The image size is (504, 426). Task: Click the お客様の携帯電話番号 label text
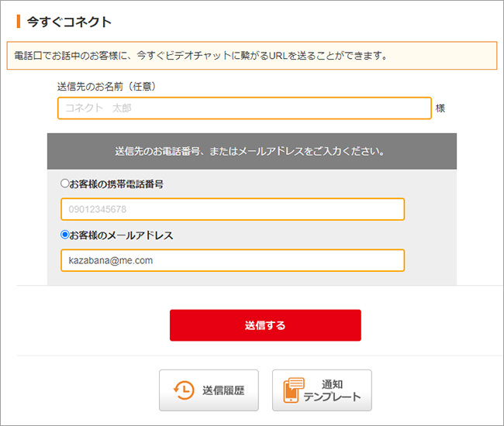[x=116, y=184]
